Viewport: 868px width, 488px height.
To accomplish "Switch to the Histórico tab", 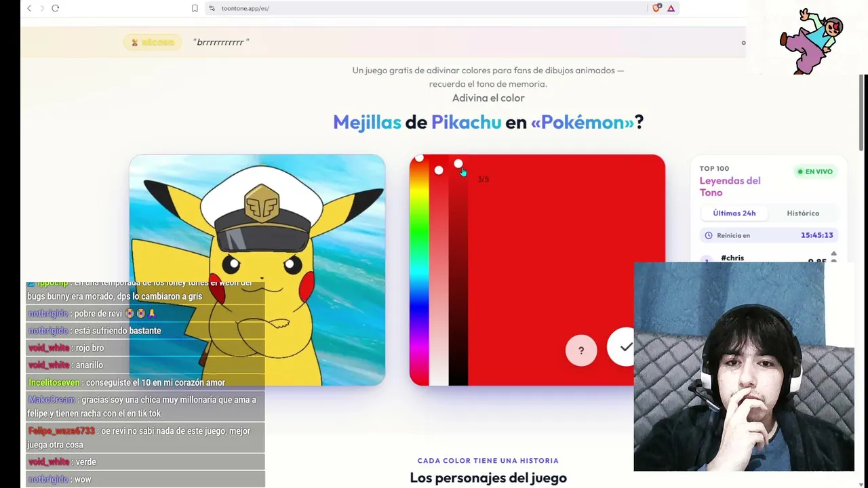I will tap(803, 213).
